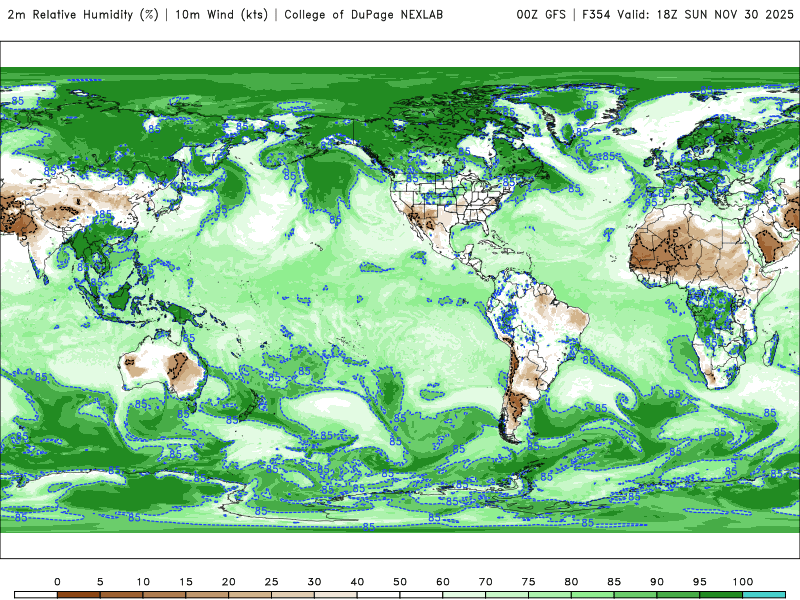The image size is (800, 600).
Task: Click the legend value "100"
Action: click(x=743, y=582)
